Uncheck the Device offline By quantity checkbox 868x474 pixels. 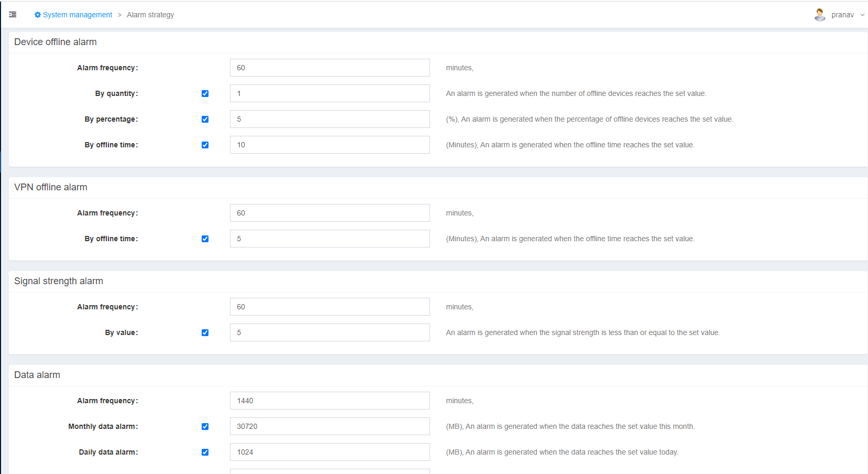tap(205, 94)
